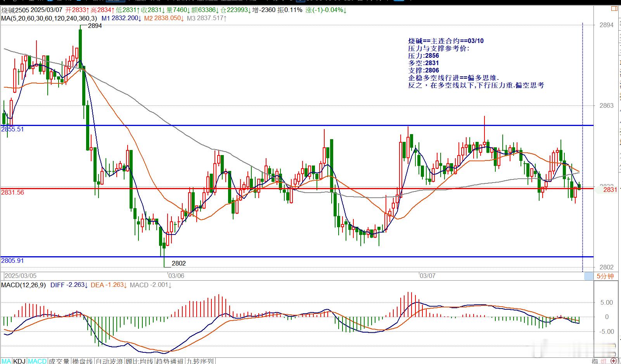621x364 pixels.
Task: Click the 烧碱==主连合约==03/10 annotation title
Action: pos(446,41)
